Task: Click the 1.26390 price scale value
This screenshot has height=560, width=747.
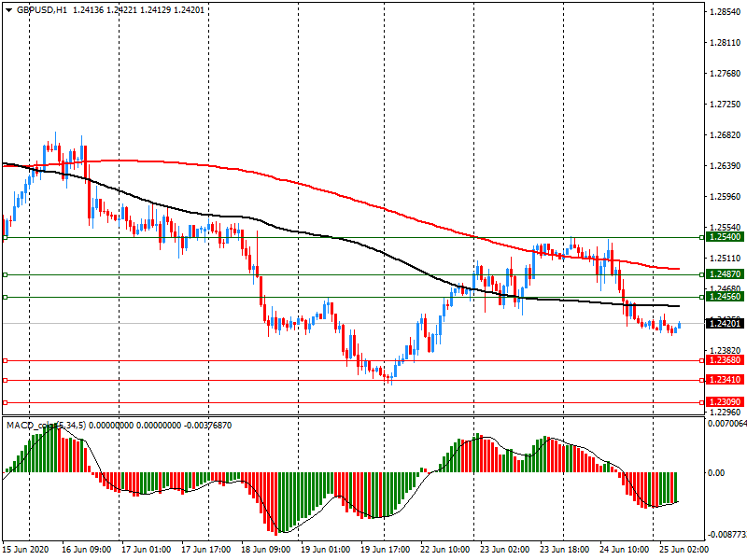Action: tap(726, 166)
